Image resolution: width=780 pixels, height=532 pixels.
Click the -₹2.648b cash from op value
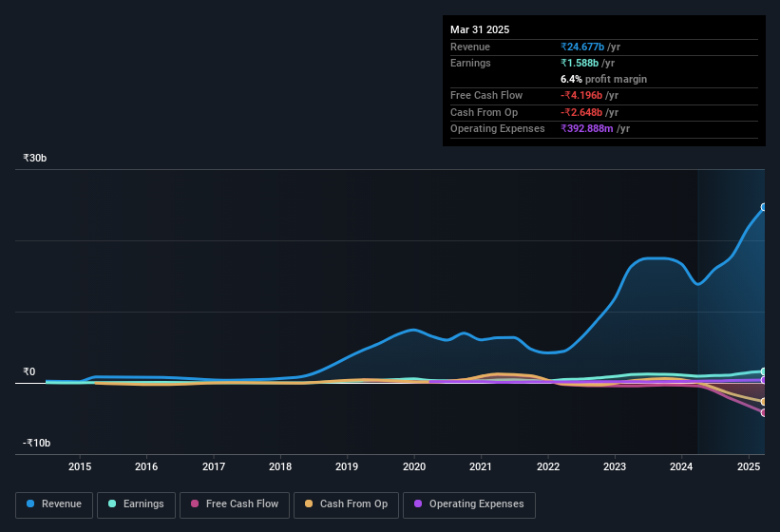click(581, 112)
